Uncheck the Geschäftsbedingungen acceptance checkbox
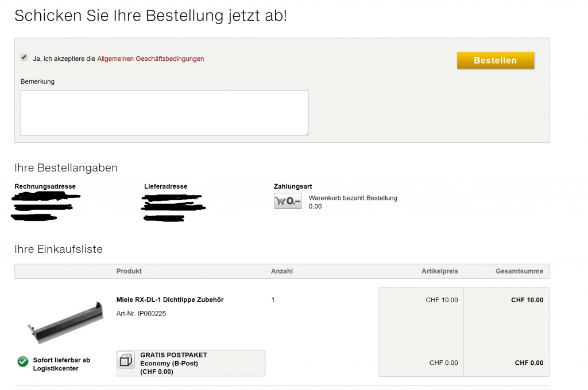This screenshot has height=390, width=588. point(24,57)
